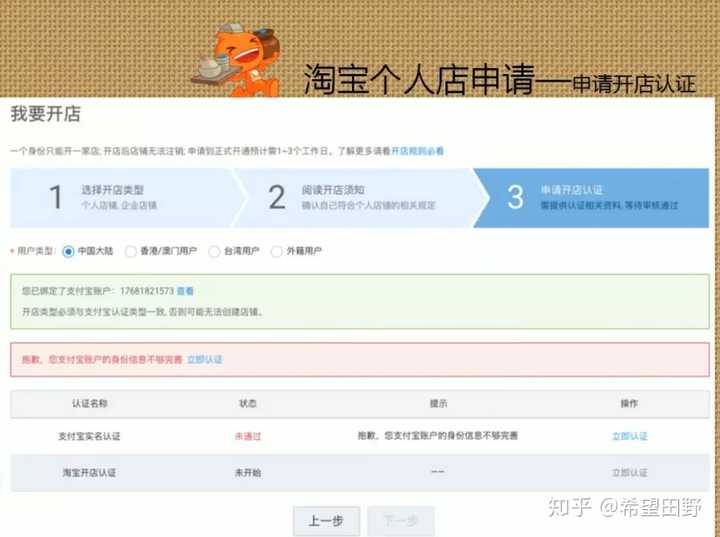Click the 淘宝开店认证 table cell
This screenshot has width=720, height=537.
pyautogui.click(x=89, y=472)
